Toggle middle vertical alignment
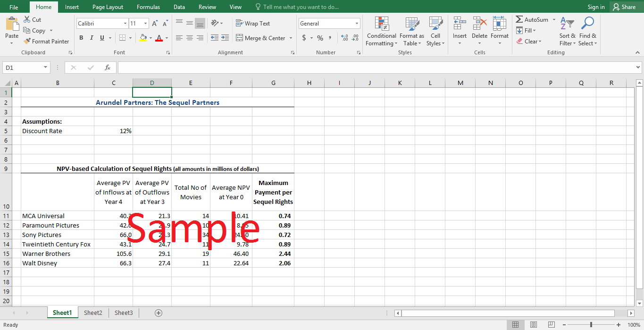Screen dimensions: 644x330 click(x=190, y=23)
